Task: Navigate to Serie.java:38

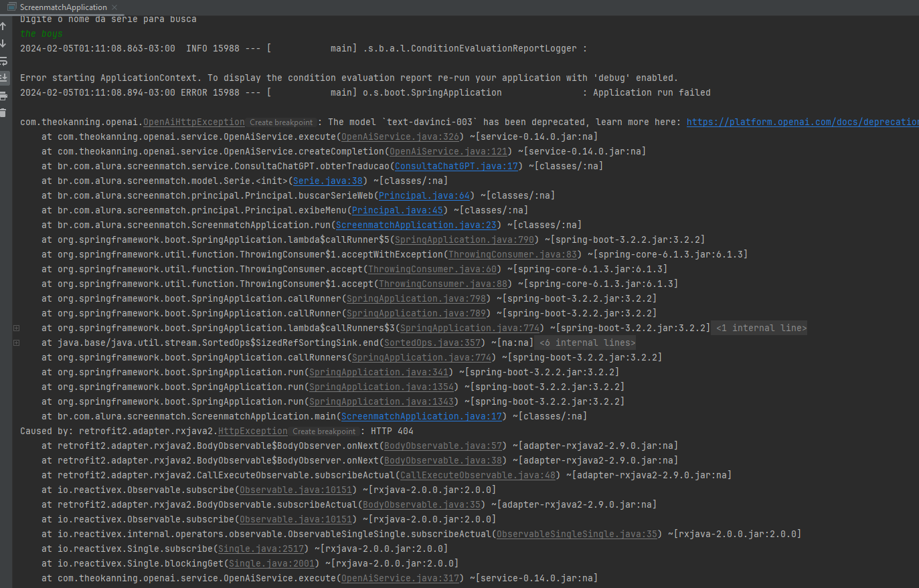Action: pos(328,181)
